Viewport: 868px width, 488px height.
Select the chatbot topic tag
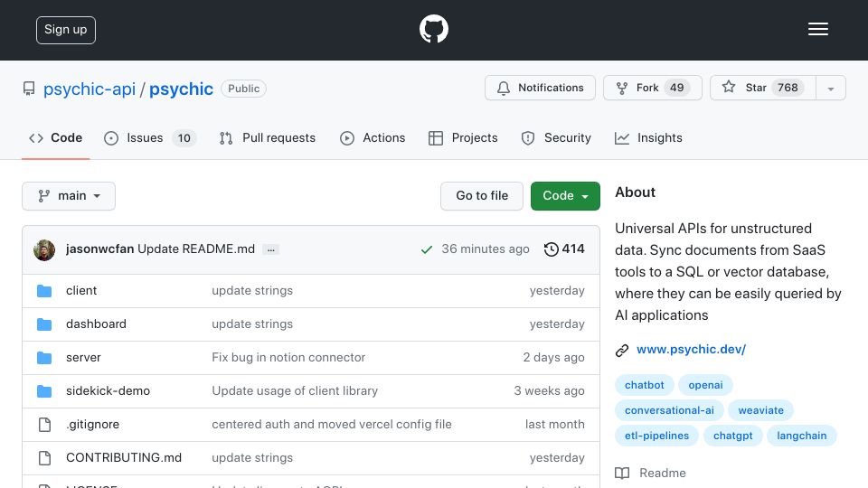click(x=644, y=385)
